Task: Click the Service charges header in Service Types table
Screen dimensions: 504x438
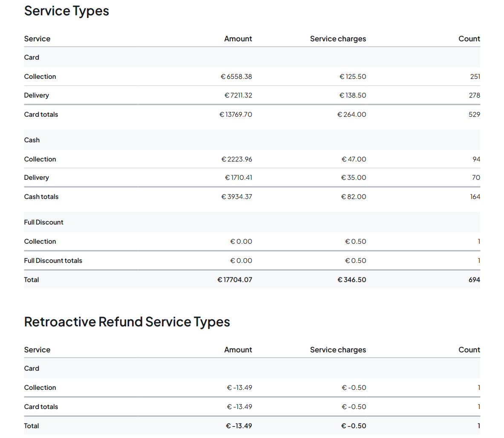Action: 338,39
